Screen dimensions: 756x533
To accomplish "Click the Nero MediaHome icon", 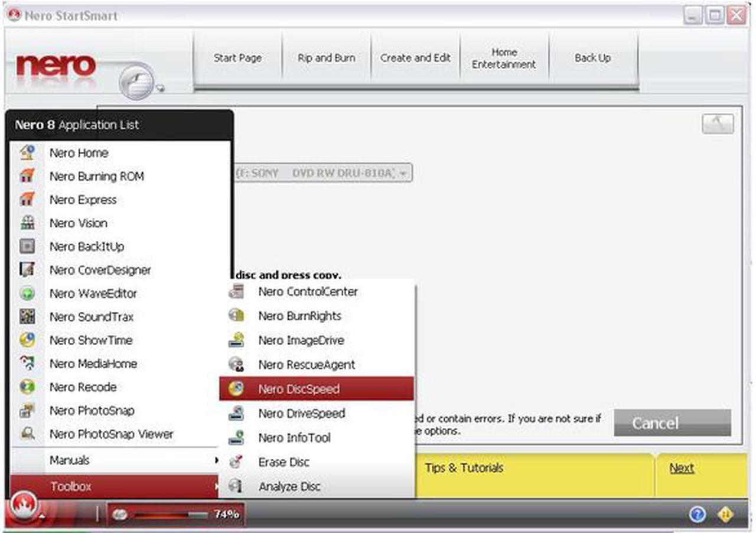I will (27, 363).
